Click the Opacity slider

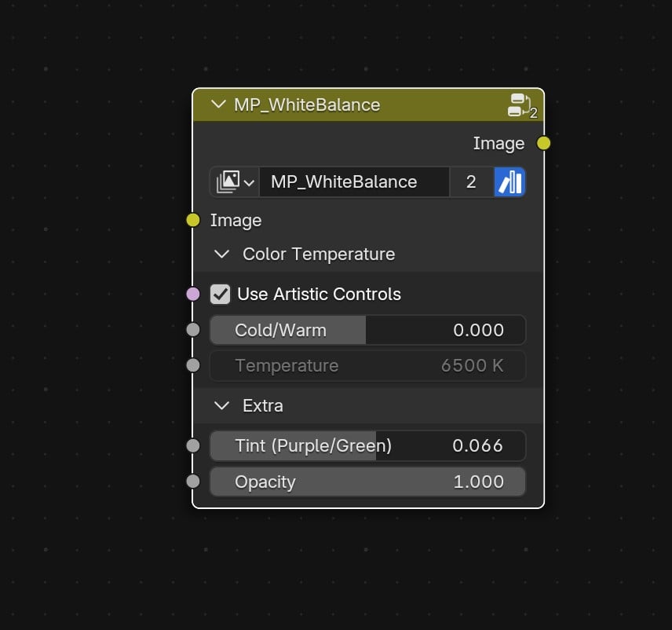(x=367, y=482)
